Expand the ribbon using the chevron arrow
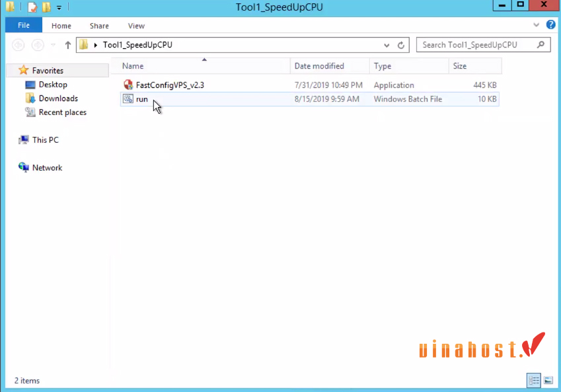 pos(536,25)
